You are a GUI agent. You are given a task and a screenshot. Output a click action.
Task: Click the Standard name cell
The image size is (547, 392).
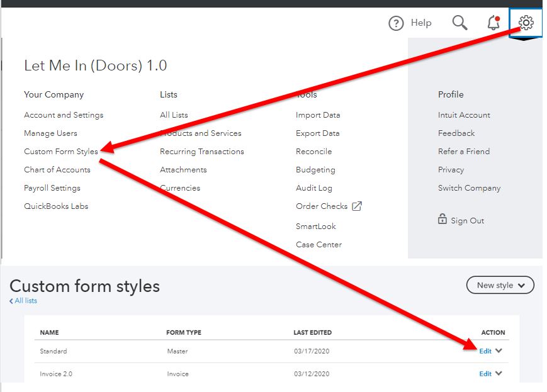tap(54, 351)
